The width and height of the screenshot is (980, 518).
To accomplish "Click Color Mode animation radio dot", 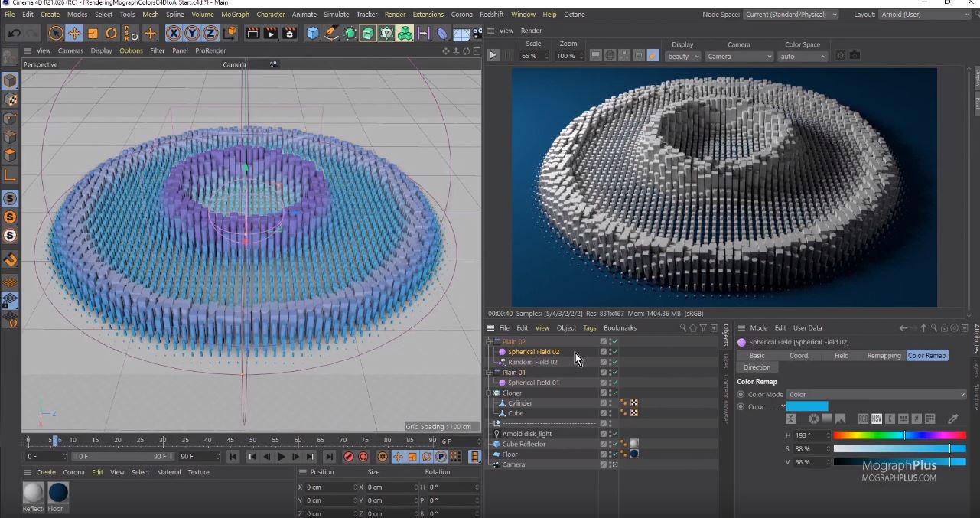I will coord(741,395).
